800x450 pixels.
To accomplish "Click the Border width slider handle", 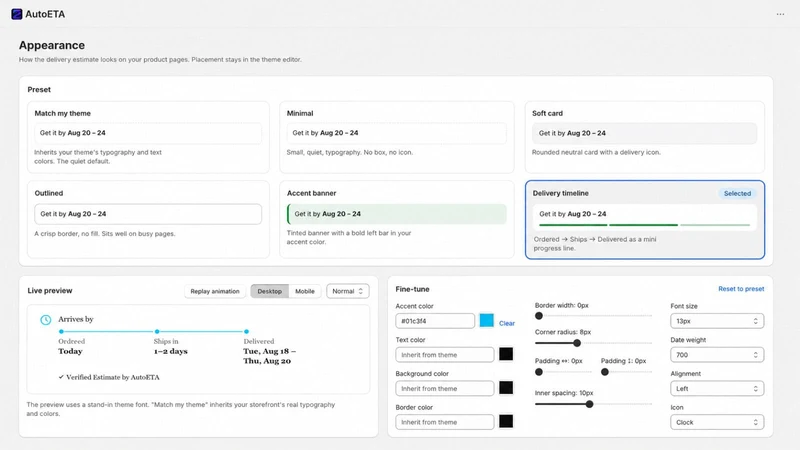I will coord(539,316).
